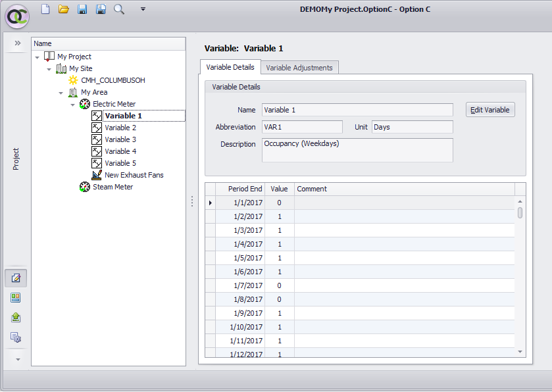This screenshot has height=392, width=552.
Task: Click the Description field Occupancy (Weekdays)
Action: tap(357, 150)
